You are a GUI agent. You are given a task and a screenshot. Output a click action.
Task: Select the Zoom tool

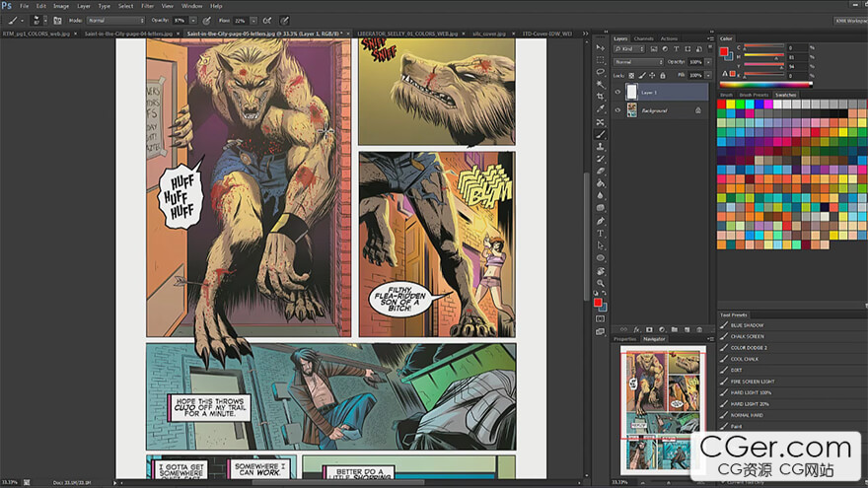pos(600,283)
